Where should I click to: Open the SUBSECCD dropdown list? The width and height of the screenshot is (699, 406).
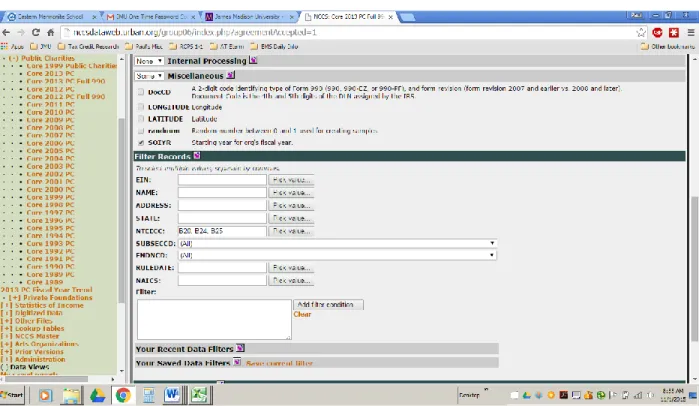coord(337,243)
